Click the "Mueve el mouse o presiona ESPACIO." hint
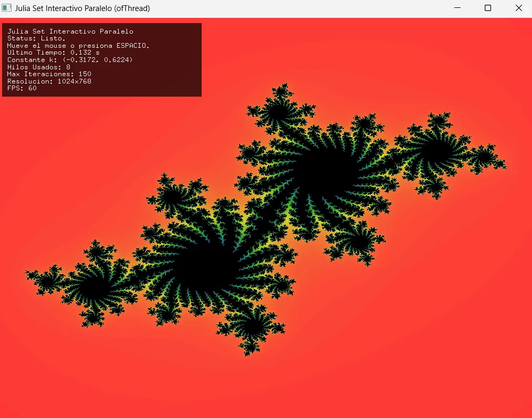532x418 pixels. [x=78, y=46]
